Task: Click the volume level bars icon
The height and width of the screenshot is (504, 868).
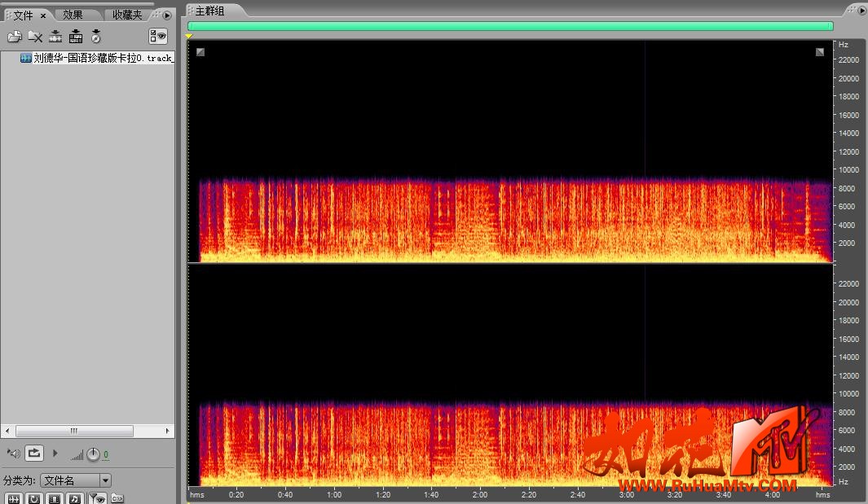Action: 77,455
